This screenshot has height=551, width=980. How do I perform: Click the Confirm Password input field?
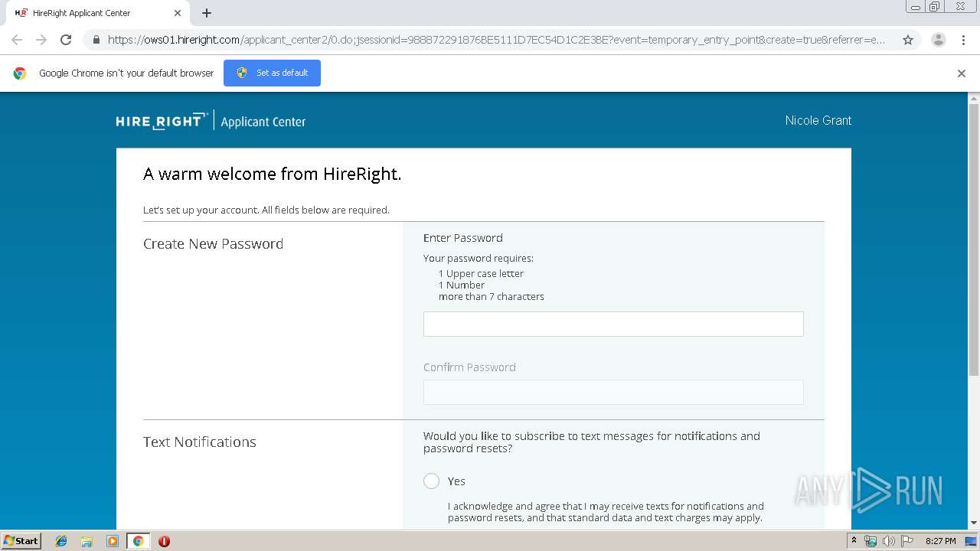[613, 392]
